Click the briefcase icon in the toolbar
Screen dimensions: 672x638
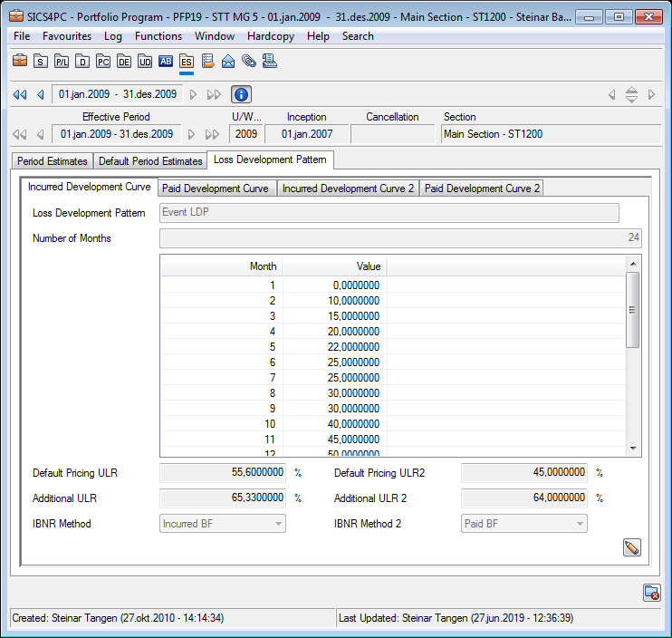(x=20, y=62)
